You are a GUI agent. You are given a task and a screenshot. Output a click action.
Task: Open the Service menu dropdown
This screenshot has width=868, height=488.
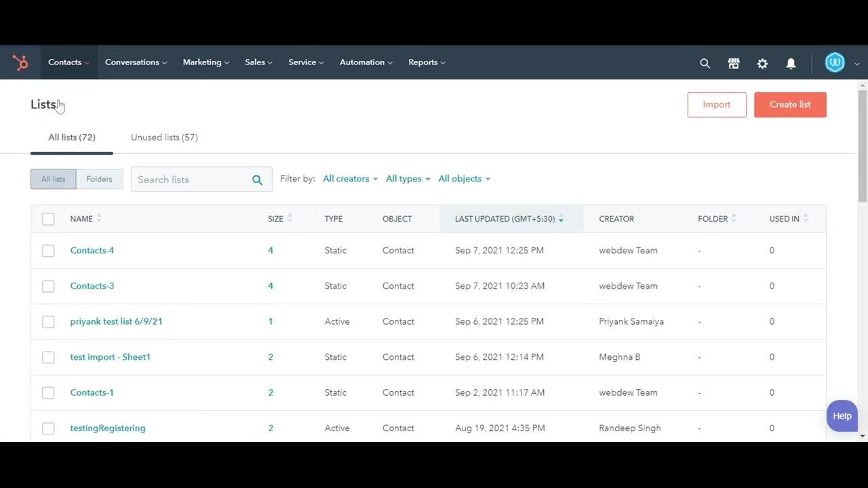point(306,62)
